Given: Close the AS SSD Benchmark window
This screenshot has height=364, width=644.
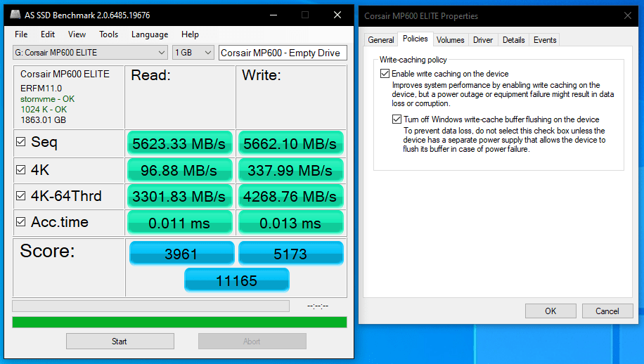Looking at the screenshot, I should pyautogui.click(x=337, y=15).
